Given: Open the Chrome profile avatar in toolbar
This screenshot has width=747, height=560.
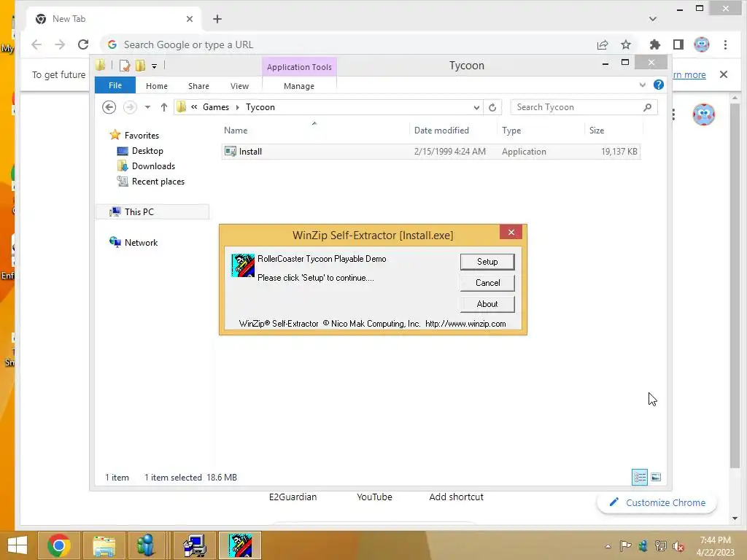Looking at the screenshot, I should (x=701, y=44).
